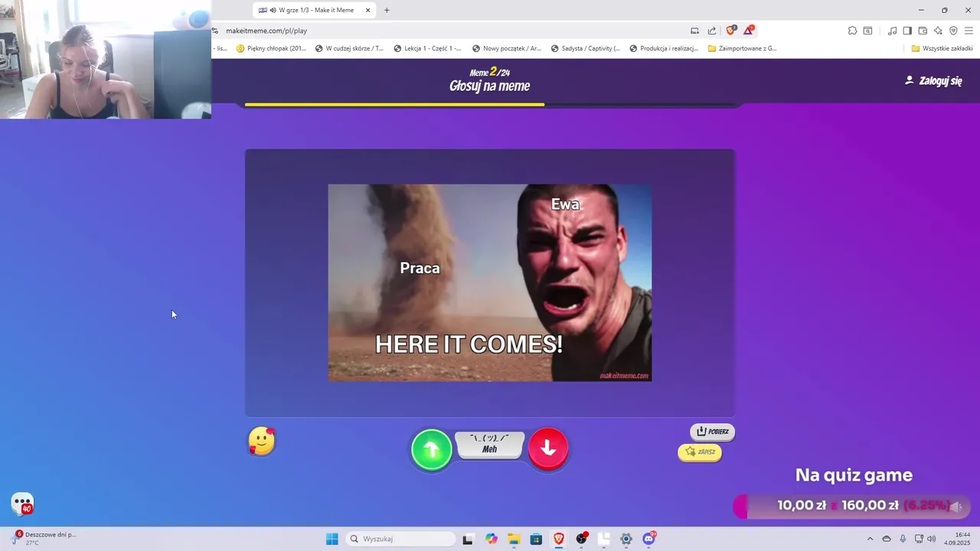Click the yellow Zapisz save button
The width and height of the screenshot is (980, 551).
(x=700, y=452)
